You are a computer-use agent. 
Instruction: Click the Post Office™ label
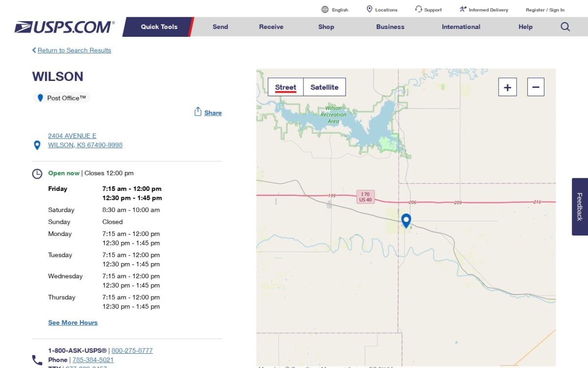tap(67, 98)
